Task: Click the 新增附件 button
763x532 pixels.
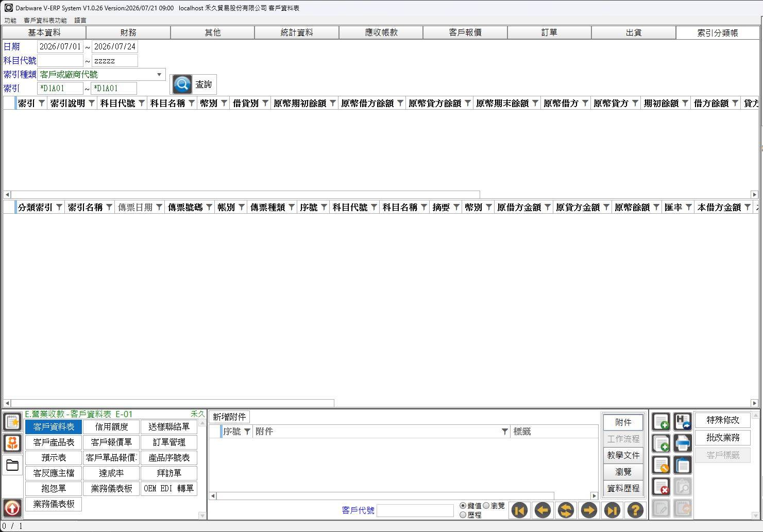Action: (229, 417)
